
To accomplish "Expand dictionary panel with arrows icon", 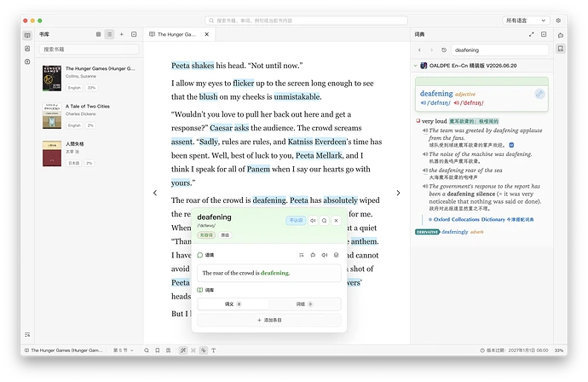I will [532, 34].
